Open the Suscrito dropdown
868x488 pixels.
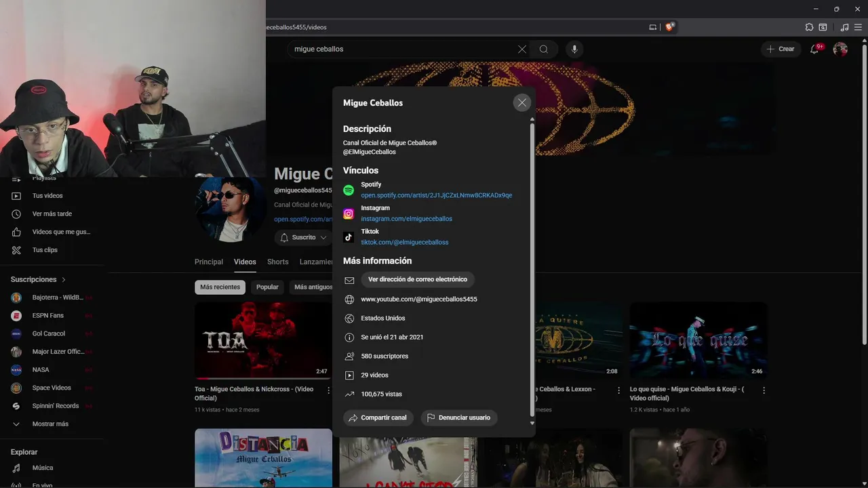303,238
